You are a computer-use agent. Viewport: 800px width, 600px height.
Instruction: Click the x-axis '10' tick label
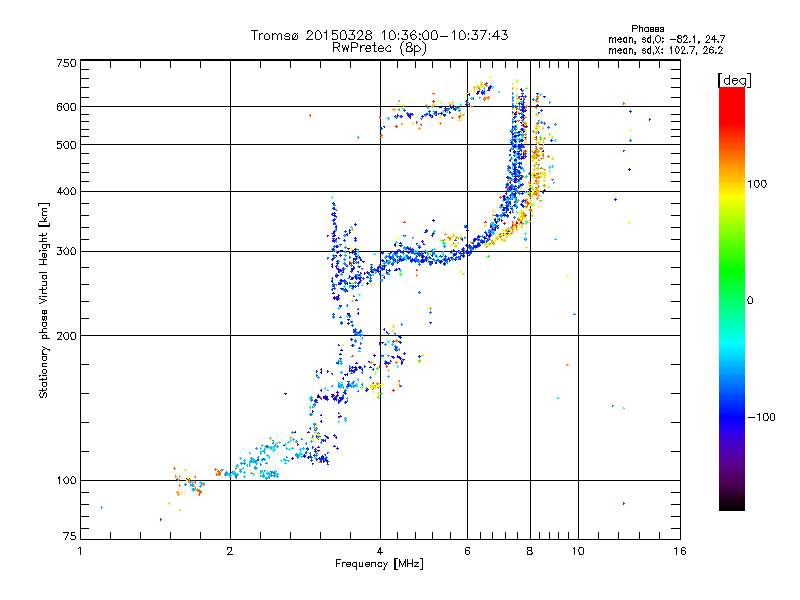click(578, 551)
